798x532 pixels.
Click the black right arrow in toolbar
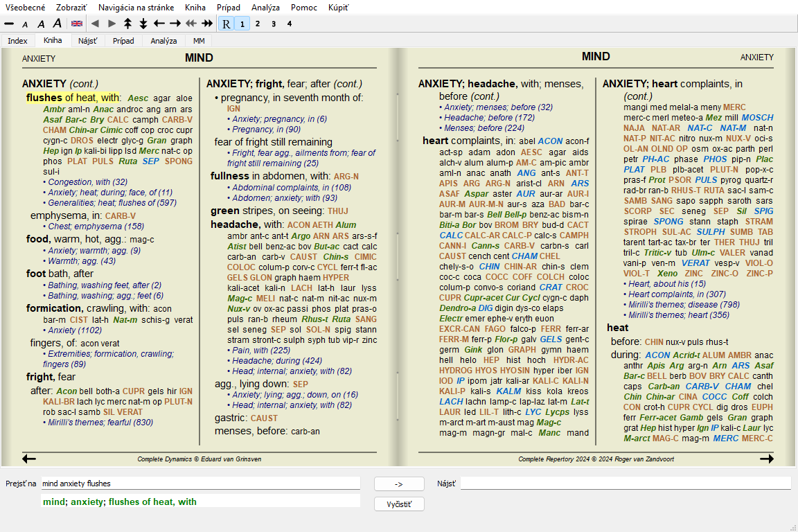[175, 24]
